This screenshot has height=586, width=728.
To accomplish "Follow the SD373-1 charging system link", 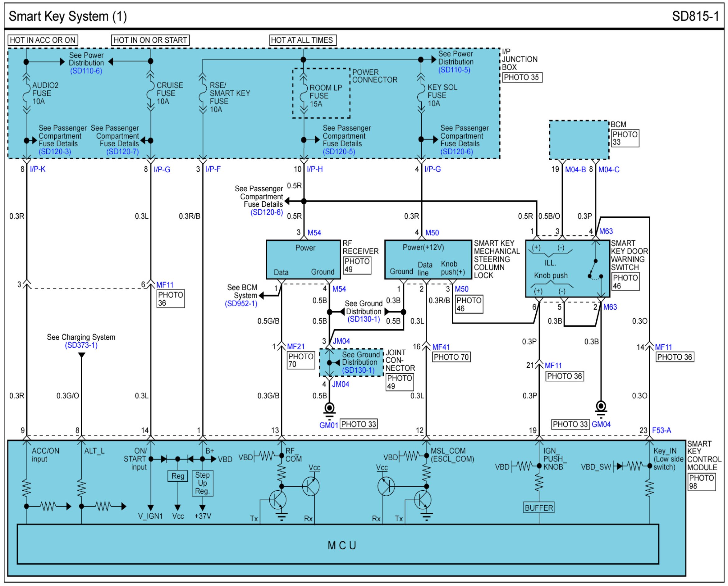I will pyautogui.click(x=81, y=345).
